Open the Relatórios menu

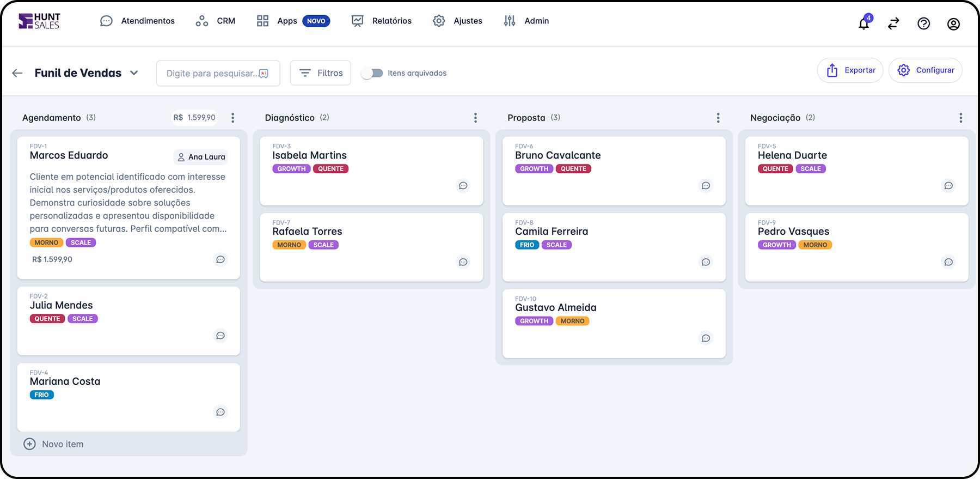[381, 21]
